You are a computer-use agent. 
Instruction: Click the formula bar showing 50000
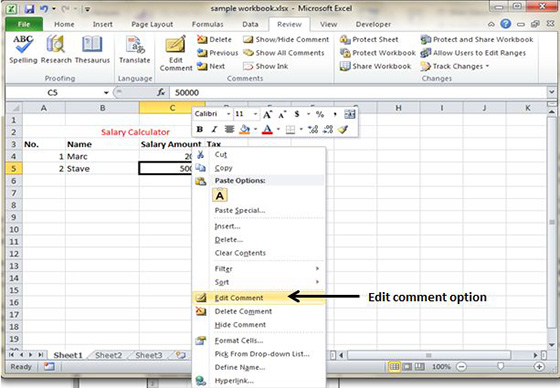pyautogui.click(x=359, y=93)
